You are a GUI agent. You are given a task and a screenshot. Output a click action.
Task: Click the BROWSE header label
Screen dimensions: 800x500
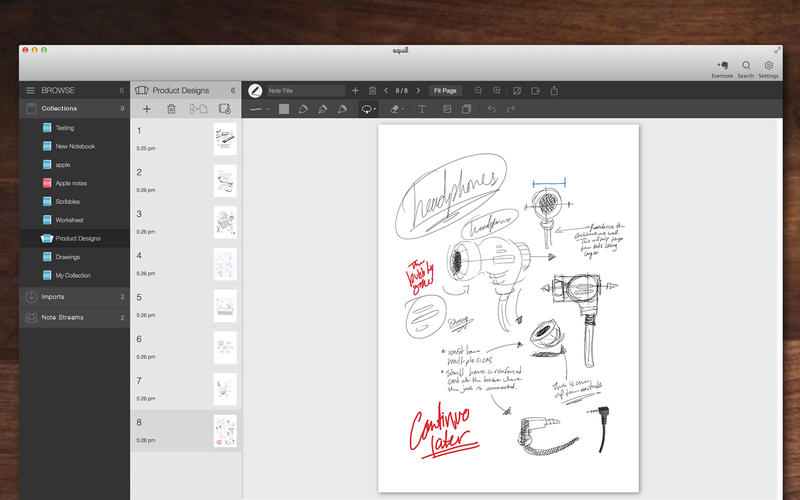coord(58,90)
